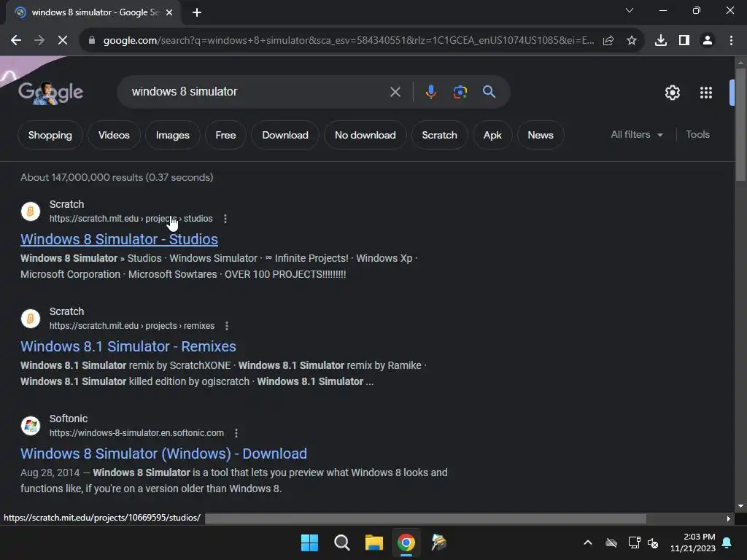View site information via the lock icon
747x560 pixels.
click(x=92, y=41)
